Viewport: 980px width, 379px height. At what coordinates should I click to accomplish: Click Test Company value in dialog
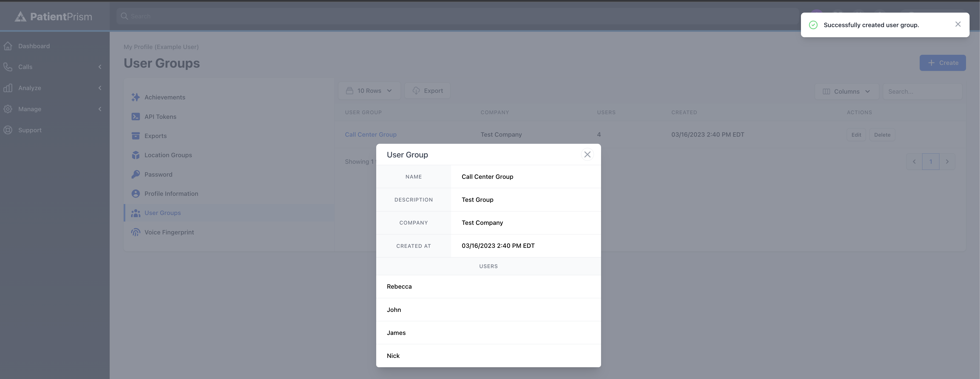(x=482, y=223)
